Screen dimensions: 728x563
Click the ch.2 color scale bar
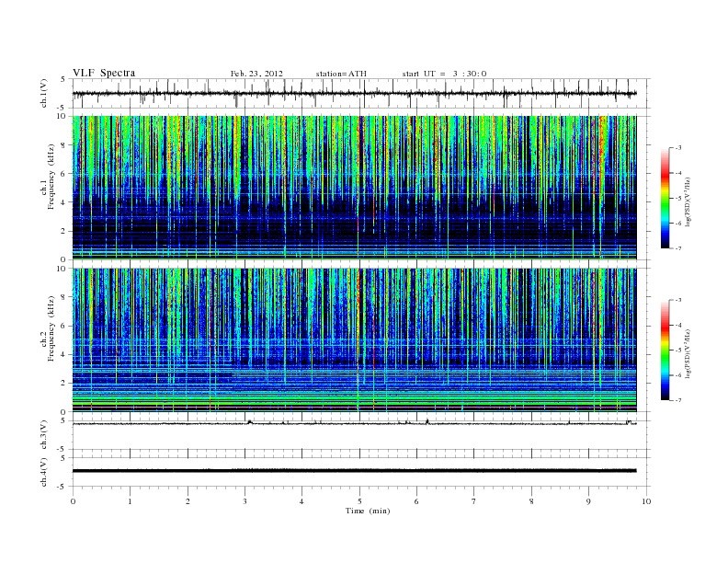pos(665,350)
